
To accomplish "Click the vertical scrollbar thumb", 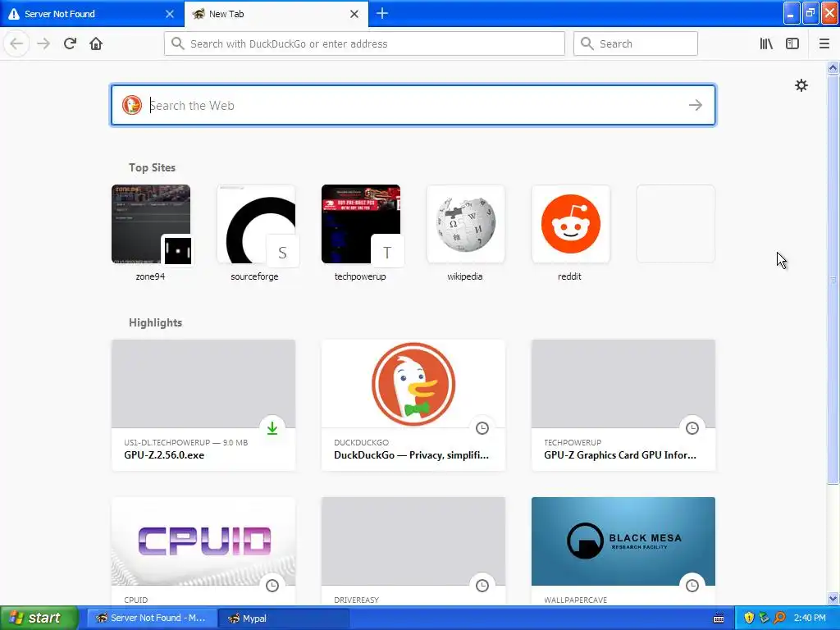I will coord(833,279).
